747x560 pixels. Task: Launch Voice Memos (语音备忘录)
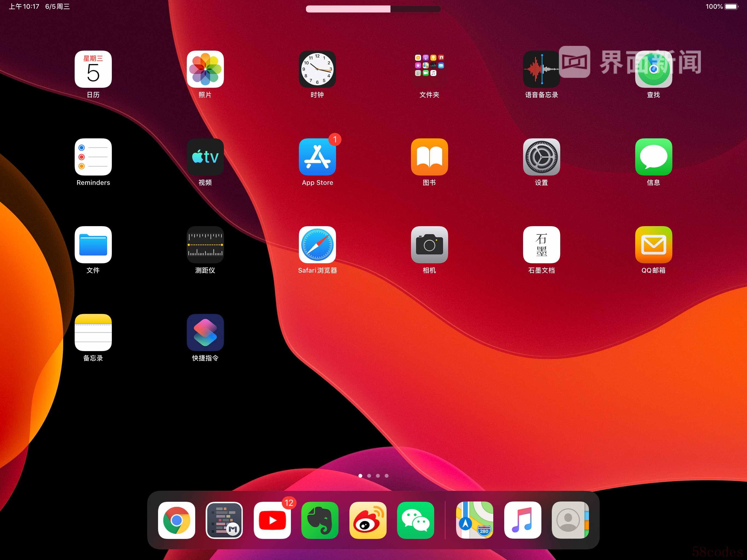542,69
